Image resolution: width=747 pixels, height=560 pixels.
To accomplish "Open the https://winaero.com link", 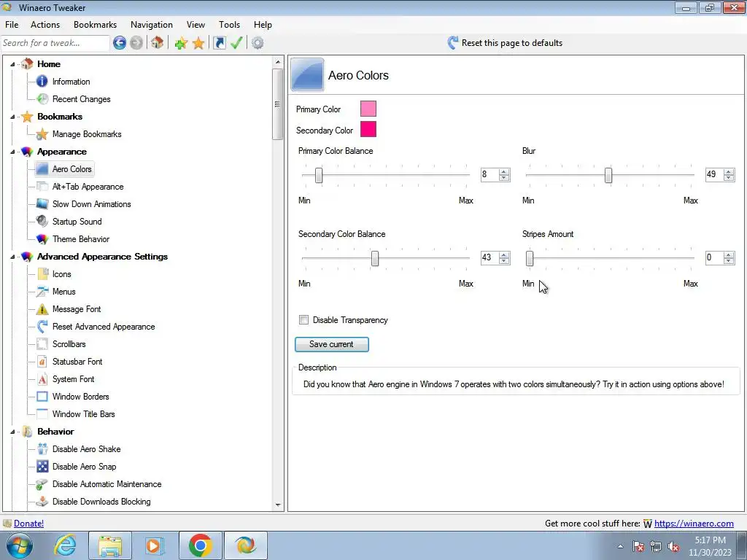I will pos(694,524).
